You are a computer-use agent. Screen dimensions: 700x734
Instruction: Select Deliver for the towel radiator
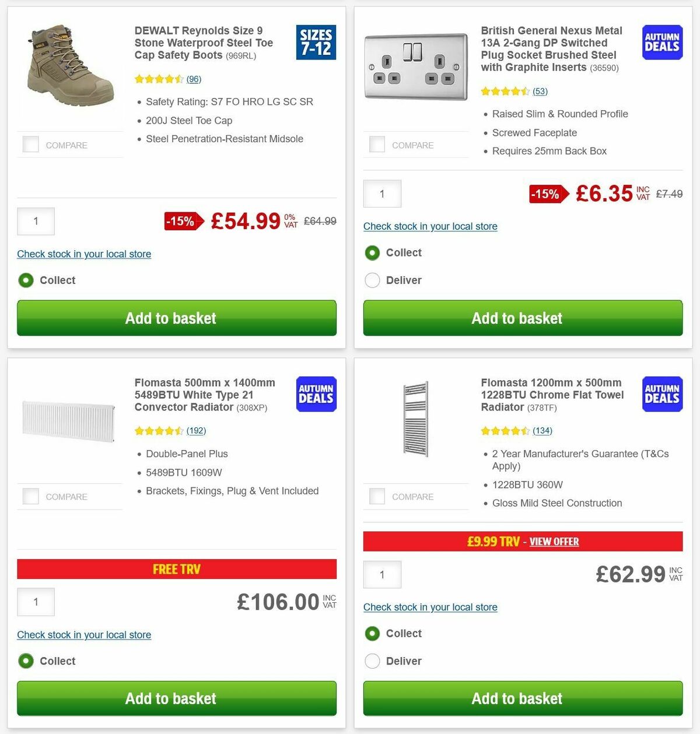tap(372, 661)
